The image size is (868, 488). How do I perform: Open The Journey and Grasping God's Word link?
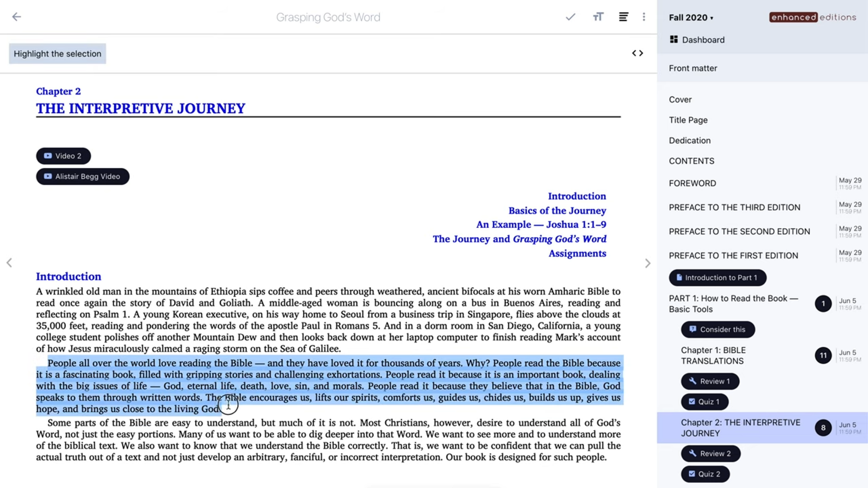[519, 239]
